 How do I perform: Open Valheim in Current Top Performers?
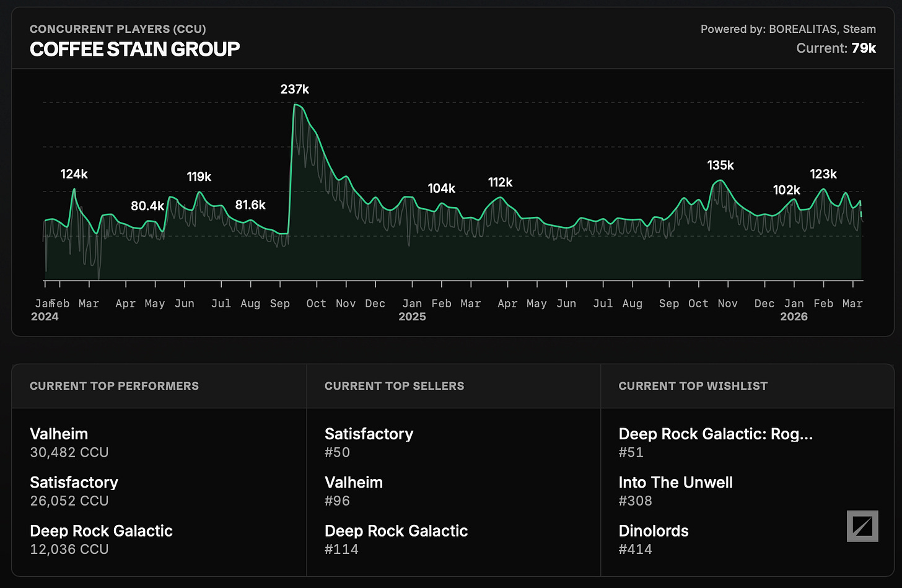click(59, 434)
